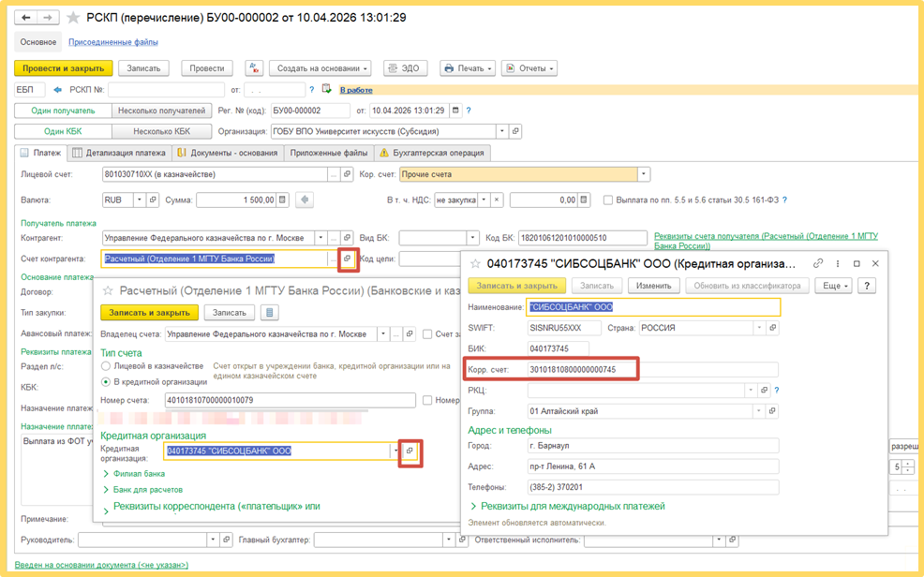Open Отчеты dropdown menu

tap(529, 68)
